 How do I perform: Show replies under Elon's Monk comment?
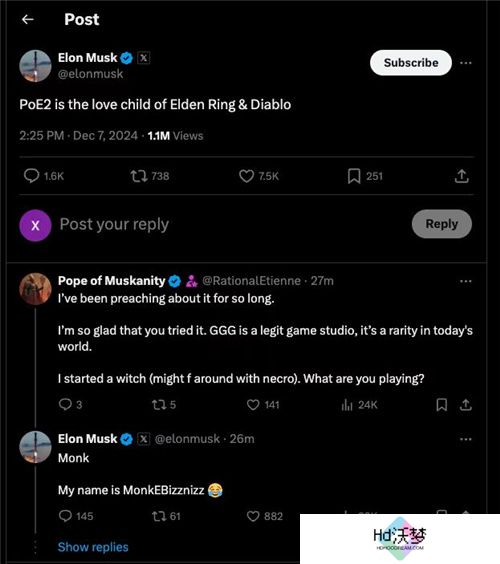click(x=93, y=547)
